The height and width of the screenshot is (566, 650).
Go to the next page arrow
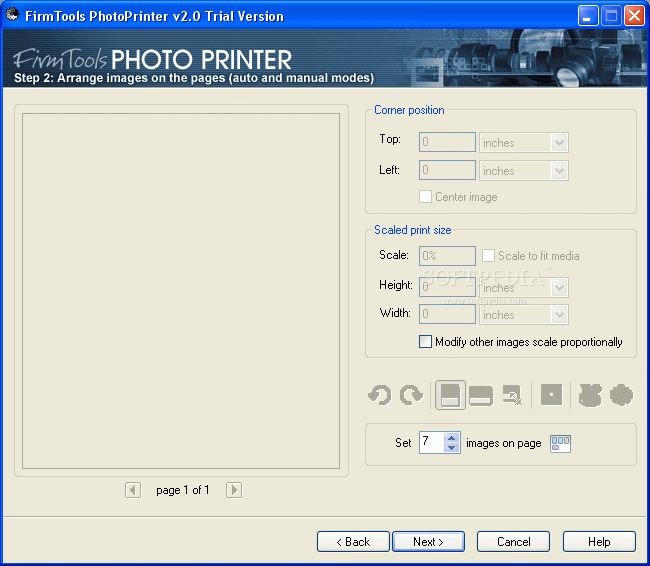[x=234, y=490]
